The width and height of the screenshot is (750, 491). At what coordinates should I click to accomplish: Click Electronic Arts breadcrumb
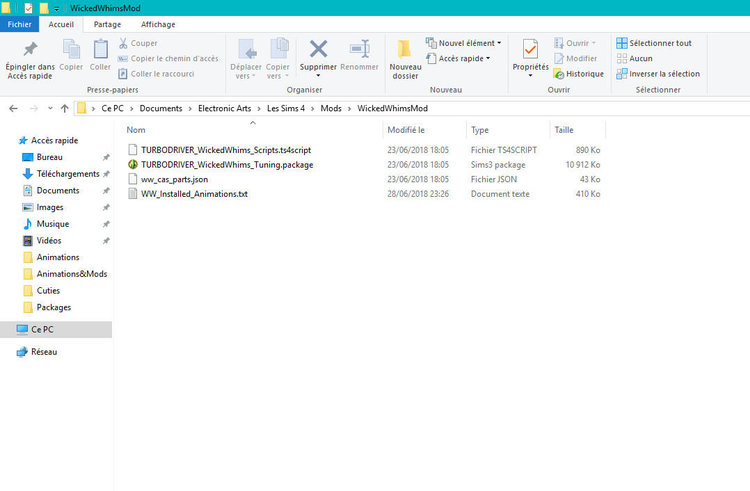pos(224,109)
